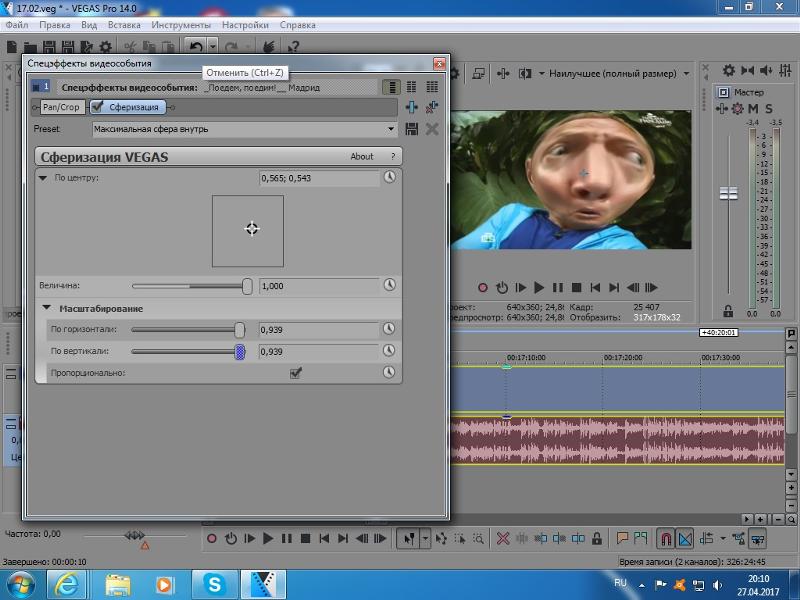Toggle automatic crossfades
The image size is (800, 600).
click(685, 538)
